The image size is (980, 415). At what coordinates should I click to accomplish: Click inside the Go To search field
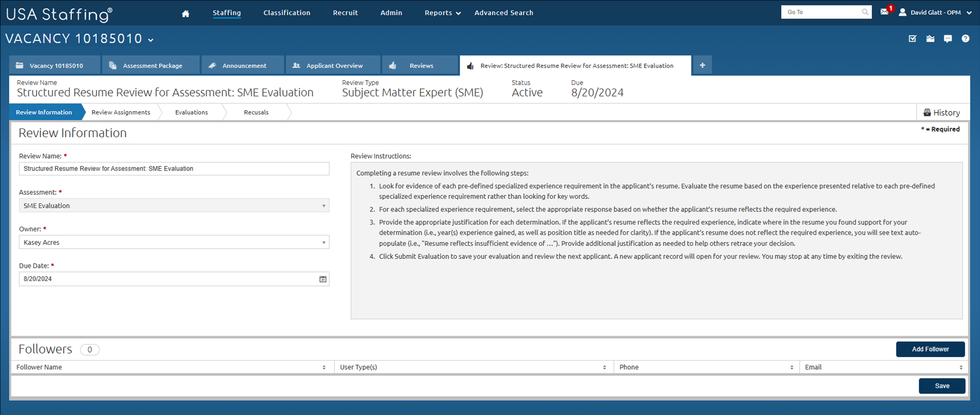(819, 12)
